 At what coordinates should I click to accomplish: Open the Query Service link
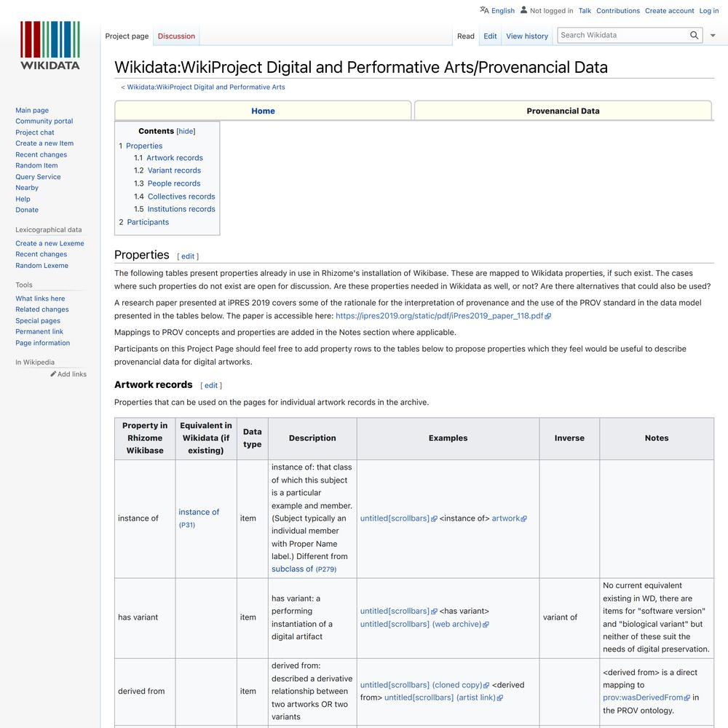pyautogui.click(x=38, y=176)
